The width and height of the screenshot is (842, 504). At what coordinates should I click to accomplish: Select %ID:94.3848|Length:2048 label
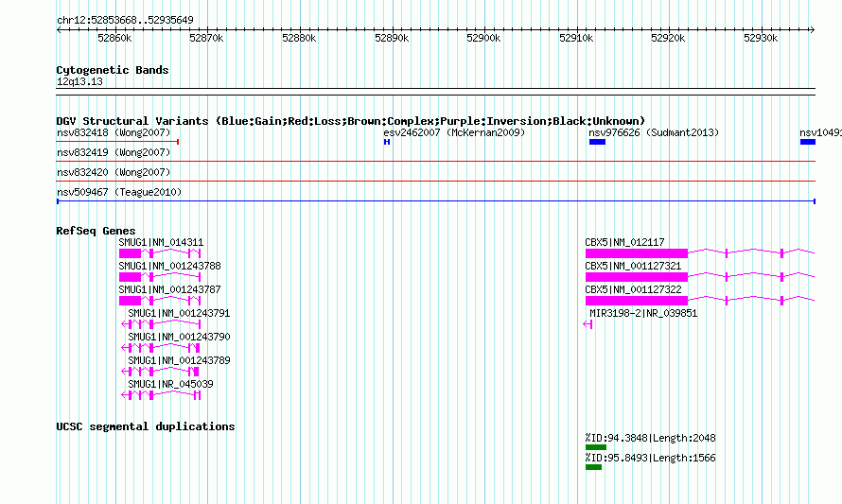click(x=650, y=439)
